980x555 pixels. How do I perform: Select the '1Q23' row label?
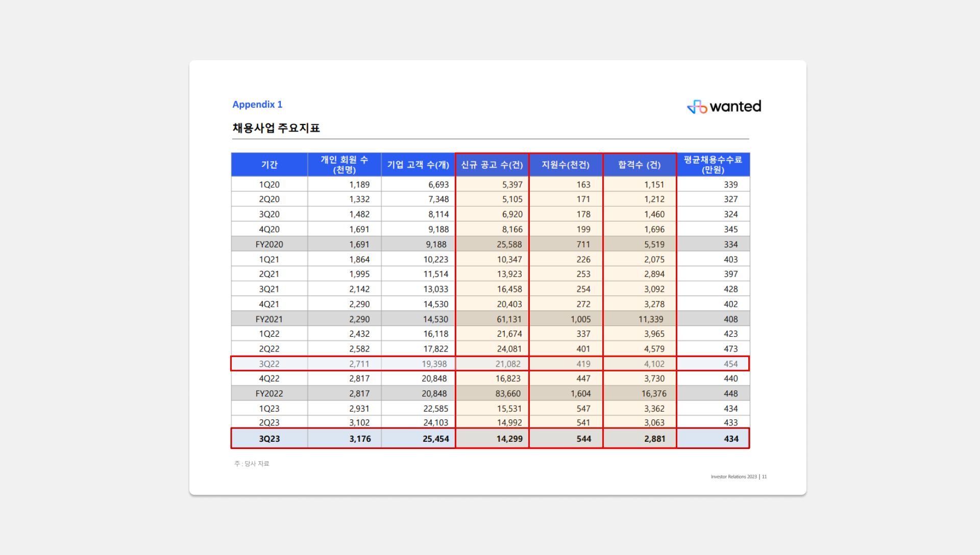269,409
